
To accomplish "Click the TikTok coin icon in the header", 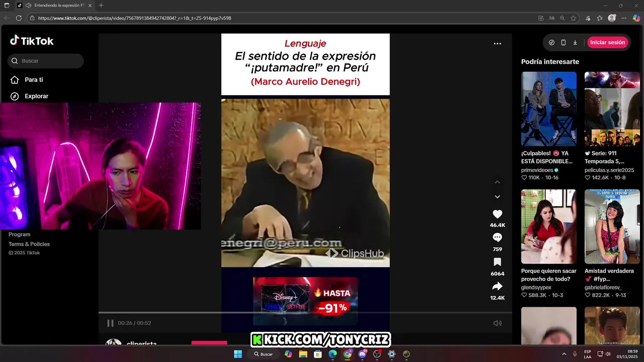I will point(551,43).
